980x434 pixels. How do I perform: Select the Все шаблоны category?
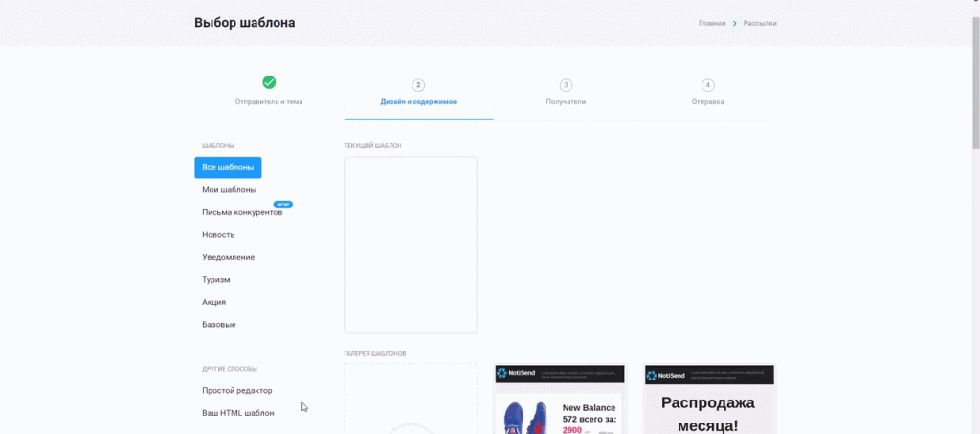pyautogui.click(x=228, y=167)
